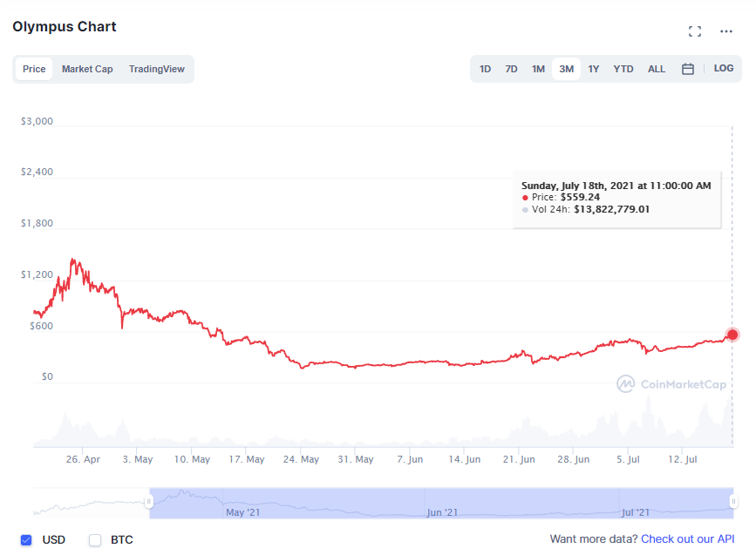Click the '7. Jun' date label
Screen dimensions: 756x555
[410, 460]
